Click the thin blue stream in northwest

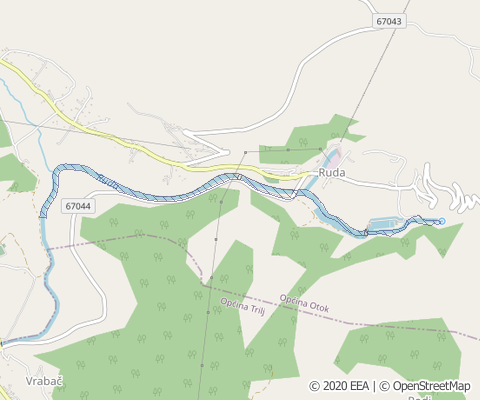click(30, 117)
